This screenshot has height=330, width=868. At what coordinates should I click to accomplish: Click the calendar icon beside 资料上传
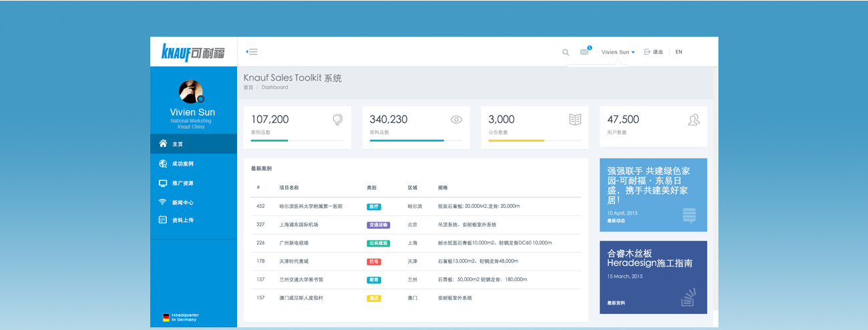click(x=163, y=220)
